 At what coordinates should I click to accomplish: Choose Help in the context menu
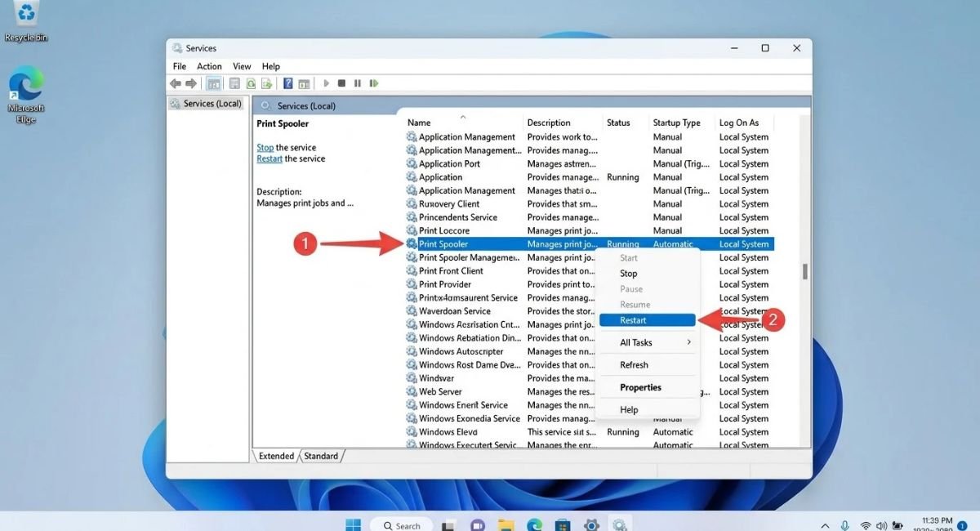[x=648, y=410]
